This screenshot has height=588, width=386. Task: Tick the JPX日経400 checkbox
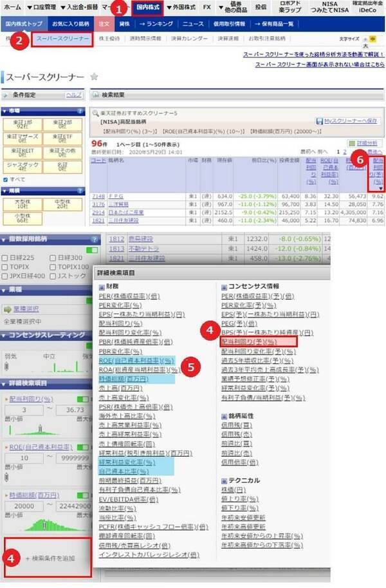coord(5,276)
